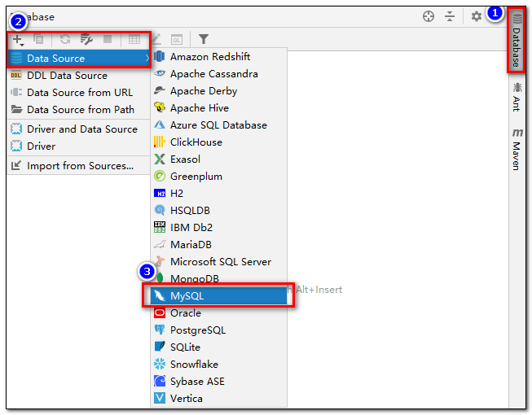Choose Data Source from URL
Viewport: 532px width, 415px height.
pyautogui.click(x=79, y=93)
